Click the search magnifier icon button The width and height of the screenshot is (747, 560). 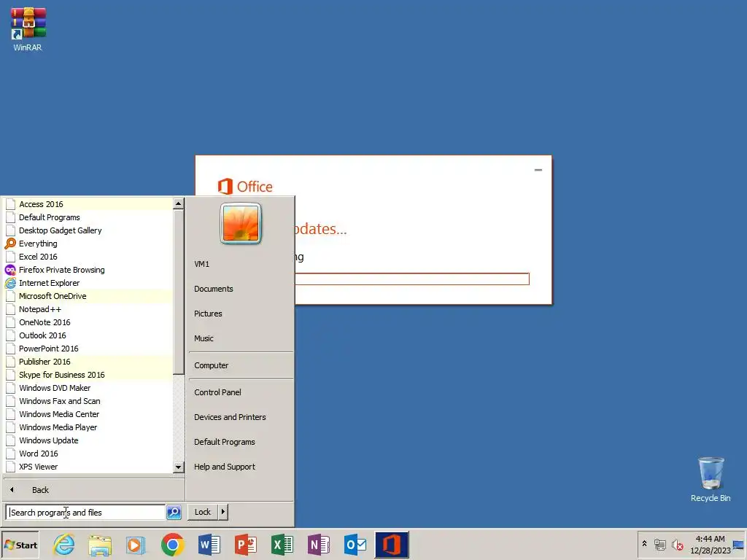point(174,512)
